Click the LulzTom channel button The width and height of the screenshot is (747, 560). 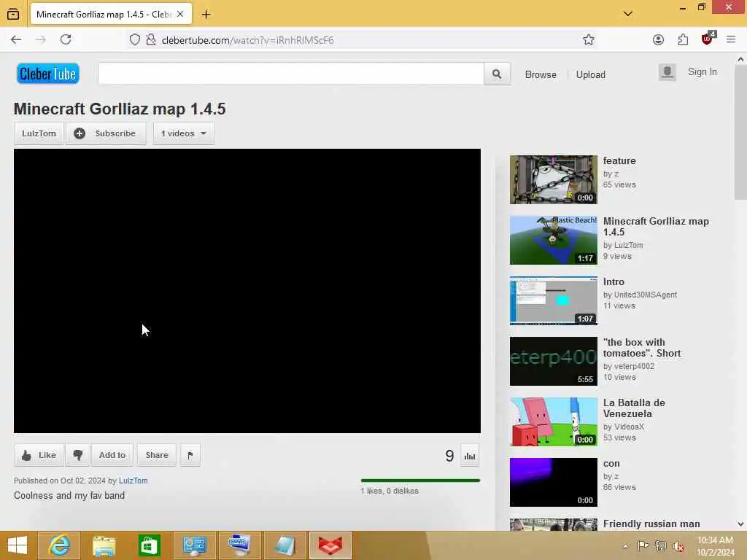coord(39,133)
